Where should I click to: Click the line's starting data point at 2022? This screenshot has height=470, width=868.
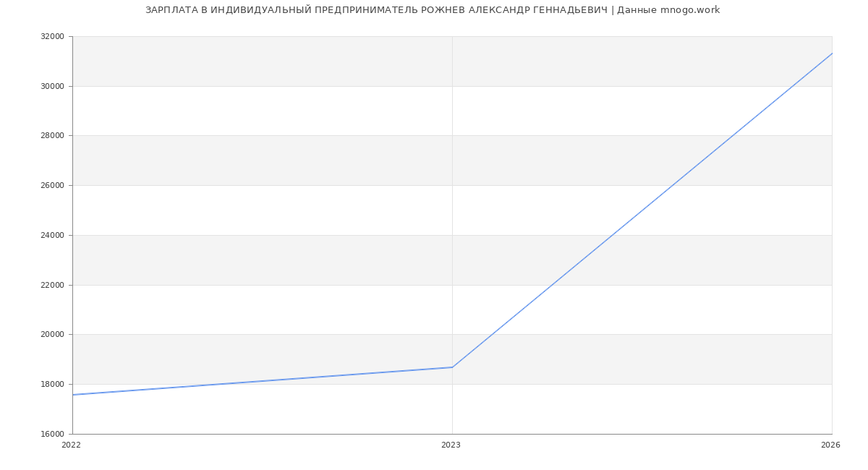pyautogui.click(x=73, y=395)
